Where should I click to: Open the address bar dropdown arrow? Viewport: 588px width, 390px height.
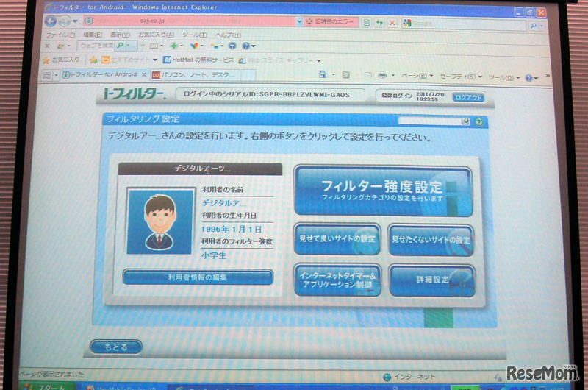[x=299, y=21]
